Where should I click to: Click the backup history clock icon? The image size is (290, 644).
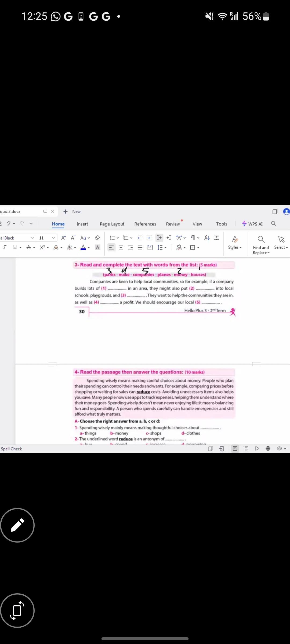point(210,448)
